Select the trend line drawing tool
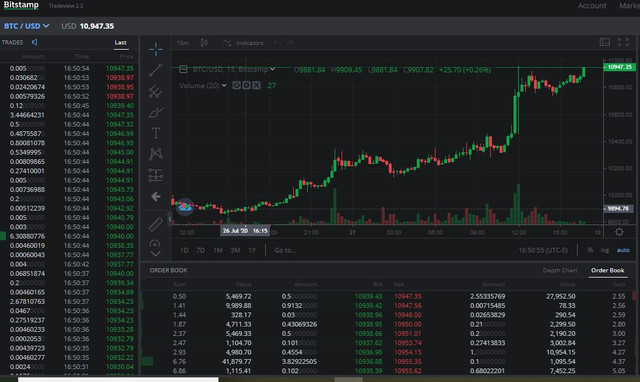The width and height of the screenshot is (640, 382). tap(156, 70)
